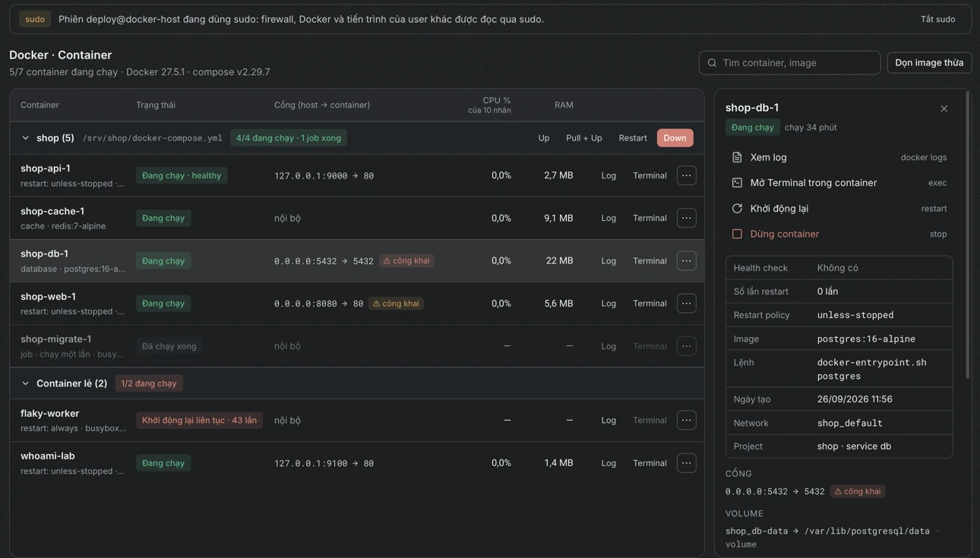Bring the shop project Down
The width and height of the screenshot is (980, 558).
[675, 138]
